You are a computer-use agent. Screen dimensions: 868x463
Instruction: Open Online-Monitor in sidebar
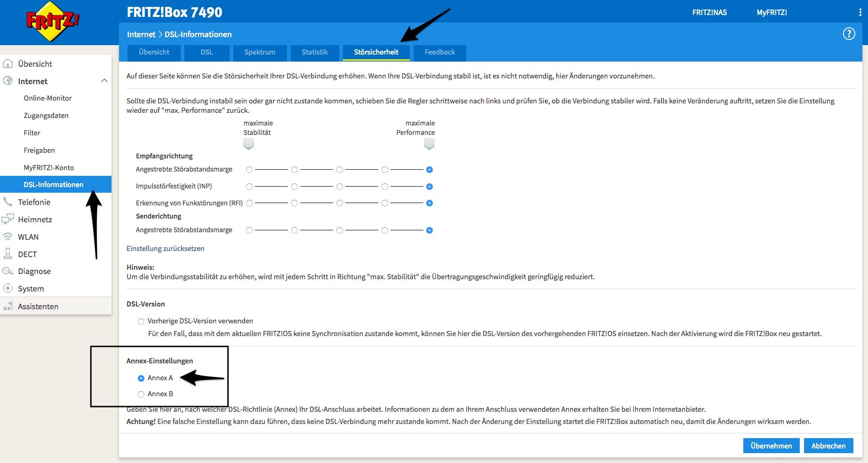click(x=48, y=98)
